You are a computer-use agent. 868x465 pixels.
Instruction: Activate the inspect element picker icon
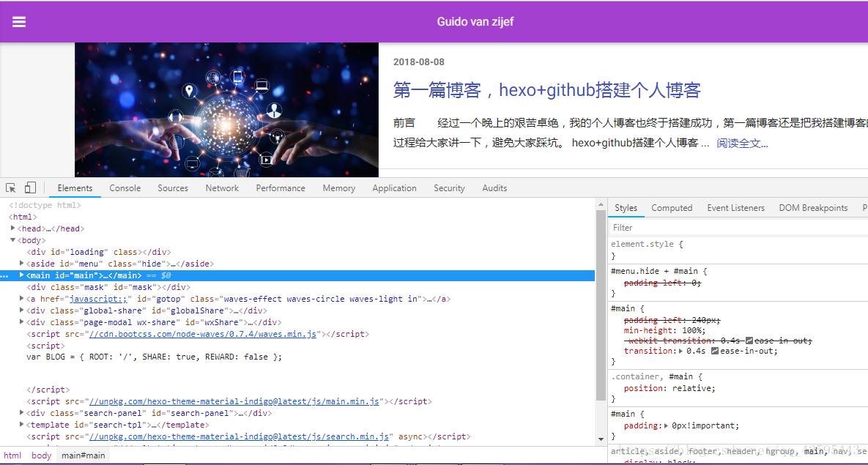[10, 187]
